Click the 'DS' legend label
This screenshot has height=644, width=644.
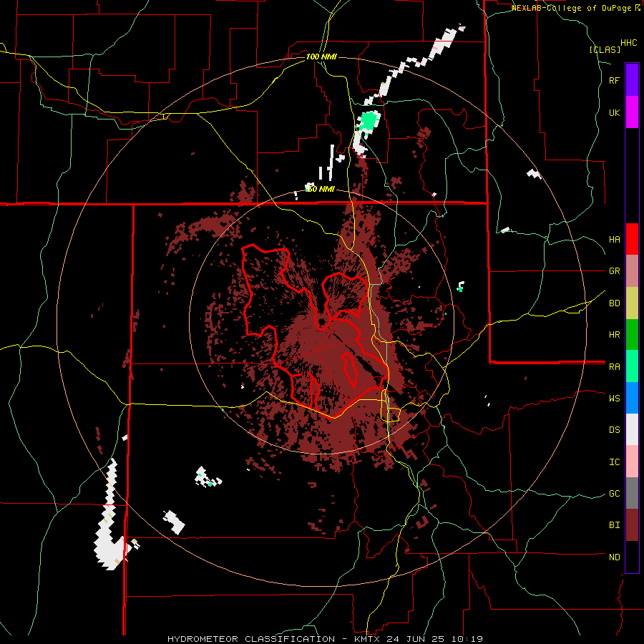(x=614, y=430)
